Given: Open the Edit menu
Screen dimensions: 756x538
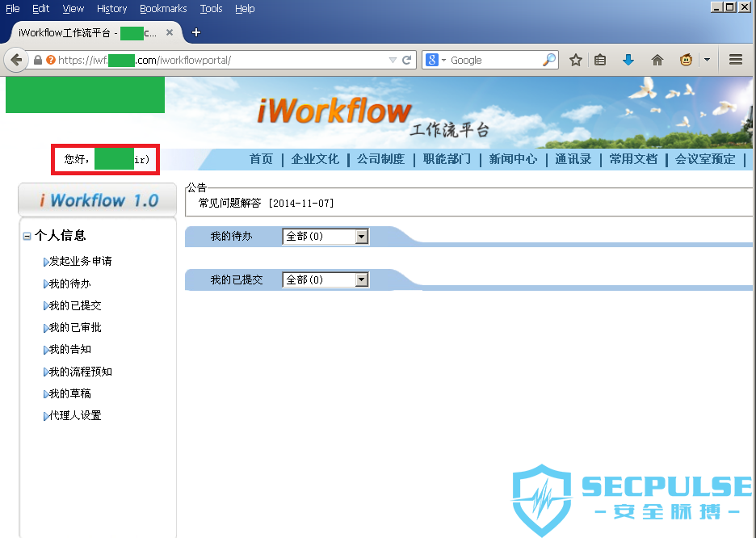Looking at the screenshot, I should pyautogui.click(x=41, y=9).
